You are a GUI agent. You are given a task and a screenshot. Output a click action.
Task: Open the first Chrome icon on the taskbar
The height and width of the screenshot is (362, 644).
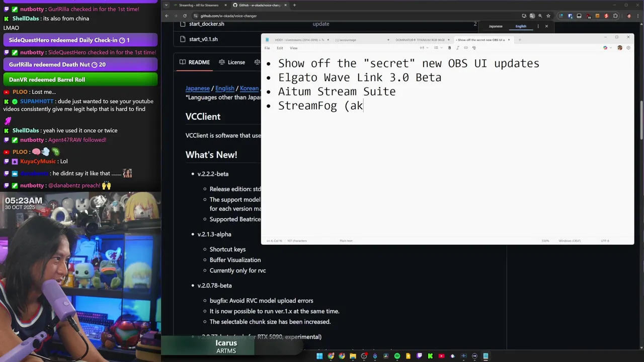(x=331, y=356)
